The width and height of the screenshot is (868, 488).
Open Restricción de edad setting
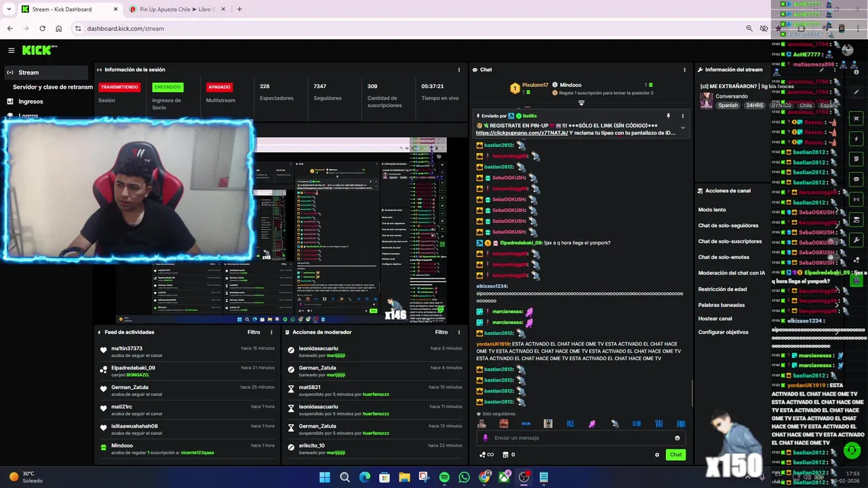(722, 289)
